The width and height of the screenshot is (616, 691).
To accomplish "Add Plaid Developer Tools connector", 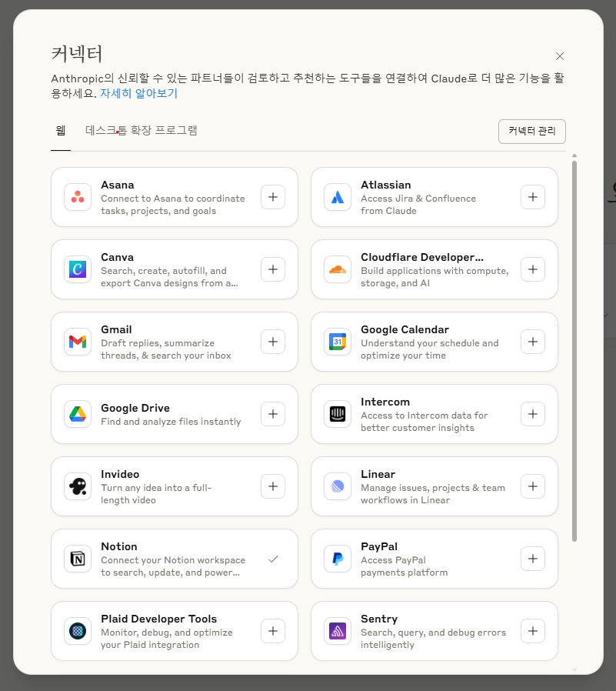I will 273,631.
